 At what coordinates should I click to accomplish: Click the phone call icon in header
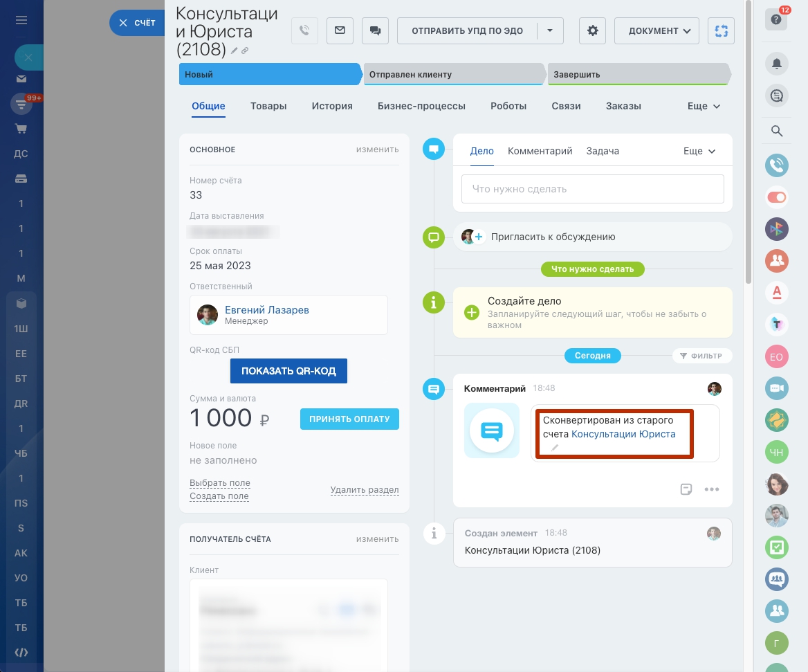tap(304, 31)
